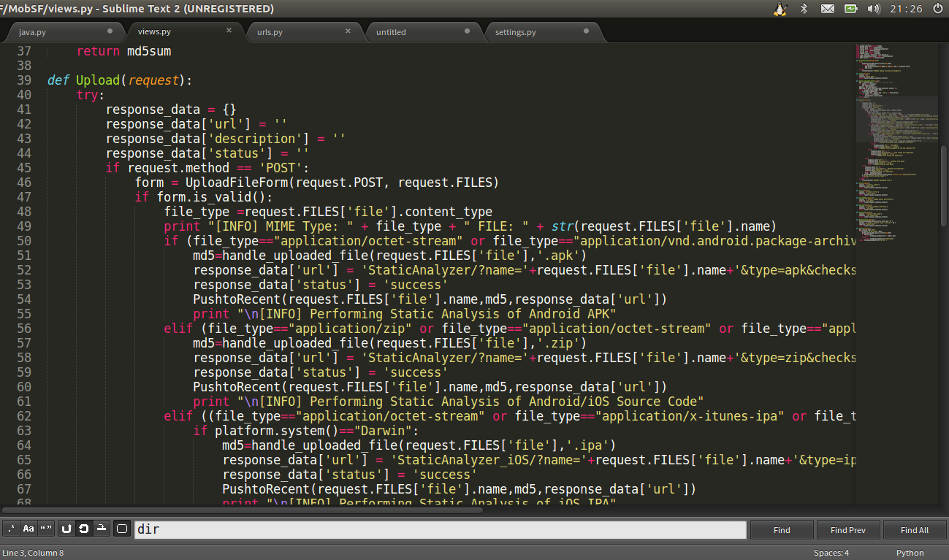This screenshot has height=560, width=949.
Task: Open the power session menu icon
Action: (x=938, y=9)
